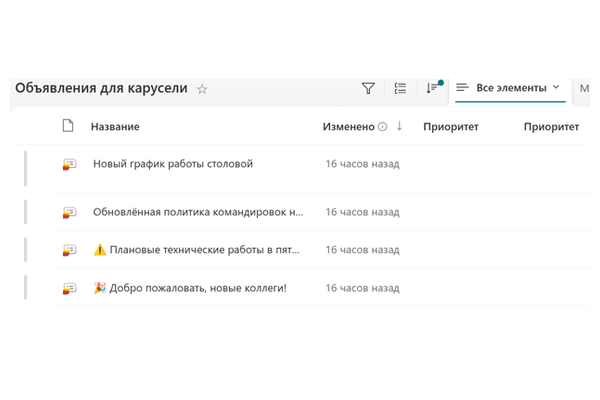
Task: Click the item icon for Обновлённая политика row
Action: [x=69, y=213]
